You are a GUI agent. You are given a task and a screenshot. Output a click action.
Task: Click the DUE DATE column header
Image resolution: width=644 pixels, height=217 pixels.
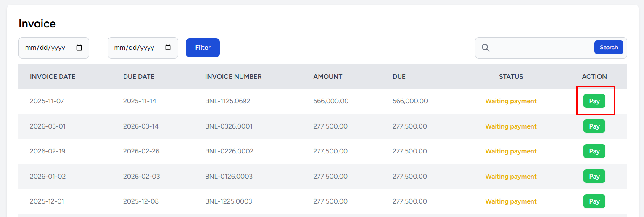click(139, 76)
